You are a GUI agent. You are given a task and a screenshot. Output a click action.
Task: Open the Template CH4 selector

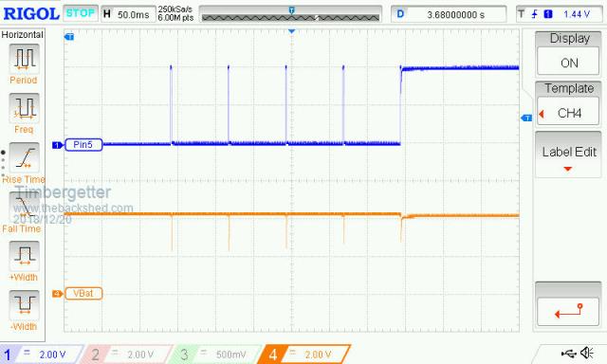(568, 114)
